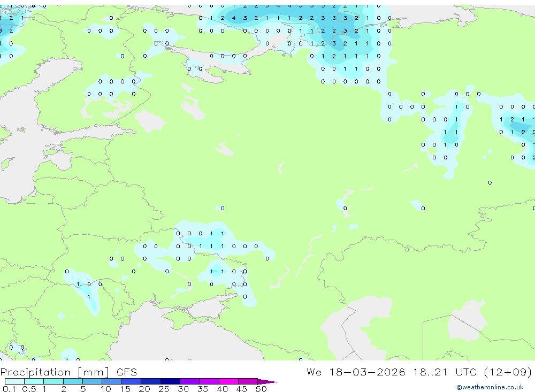Screen dimensions: 535x392
Task: Click the 0.1–0.5 mm palest legend swatch
Action: (x=14, y=381)
